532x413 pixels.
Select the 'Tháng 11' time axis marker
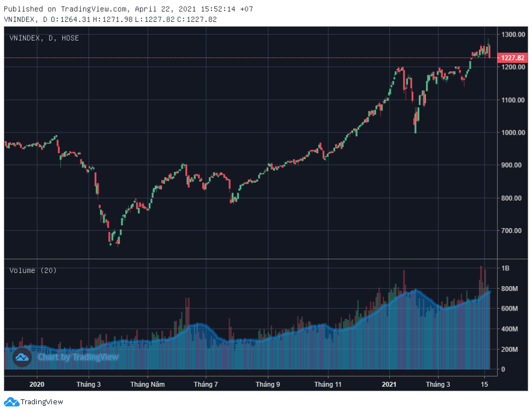(328, 385)
